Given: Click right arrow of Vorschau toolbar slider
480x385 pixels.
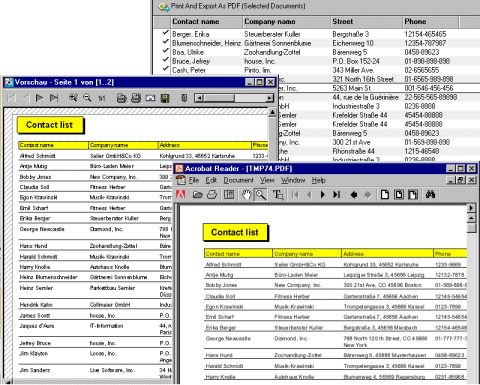Looking at the screenshot, I should point(269,98).
